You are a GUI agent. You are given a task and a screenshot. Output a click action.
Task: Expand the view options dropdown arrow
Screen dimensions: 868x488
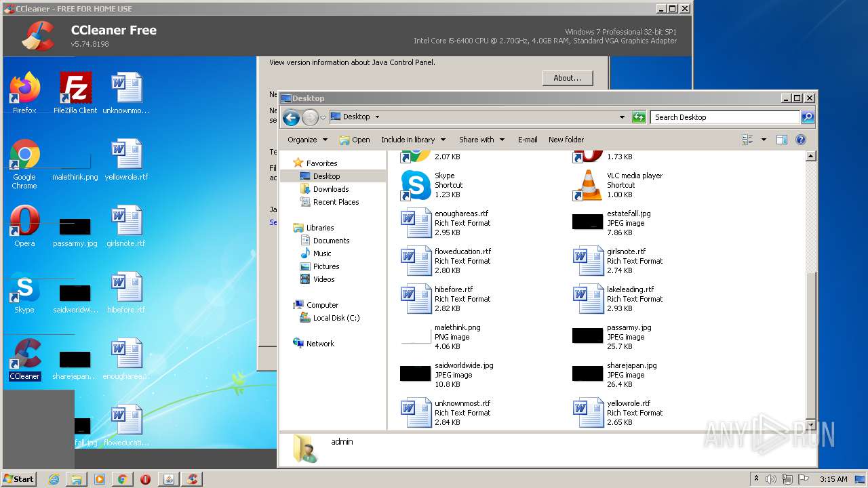pos(764,140)
